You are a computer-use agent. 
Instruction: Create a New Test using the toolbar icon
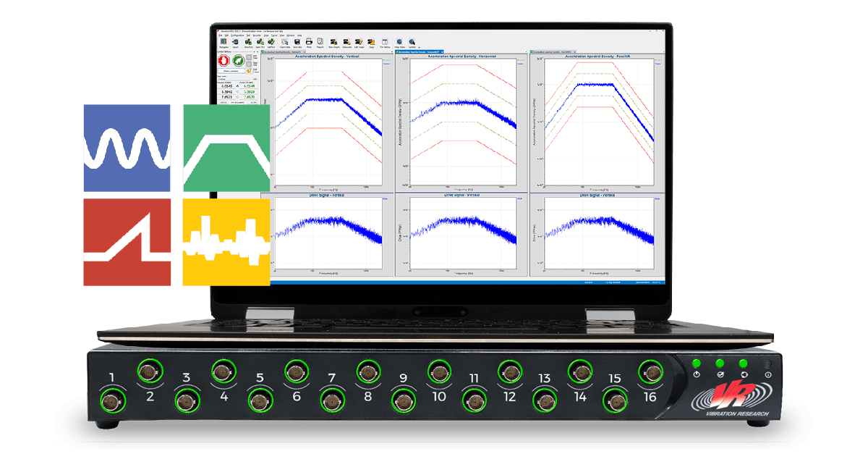[x=249, y=41]
